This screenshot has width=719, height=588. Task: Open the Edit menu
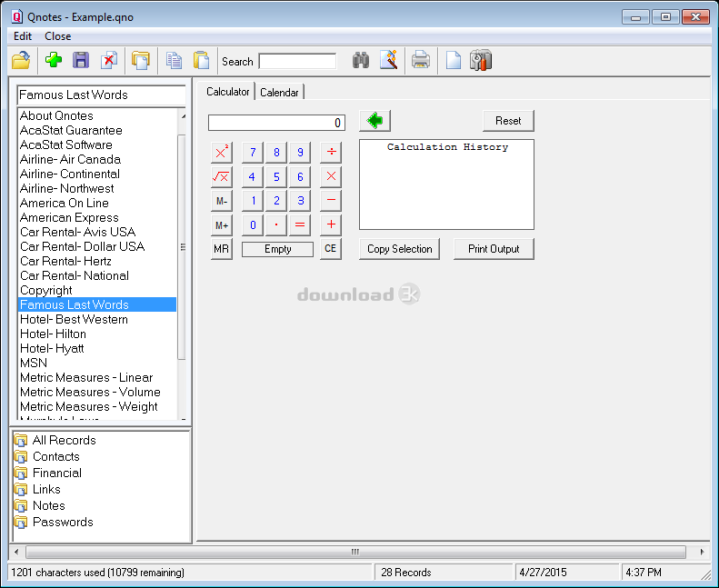tap(23, 36)
